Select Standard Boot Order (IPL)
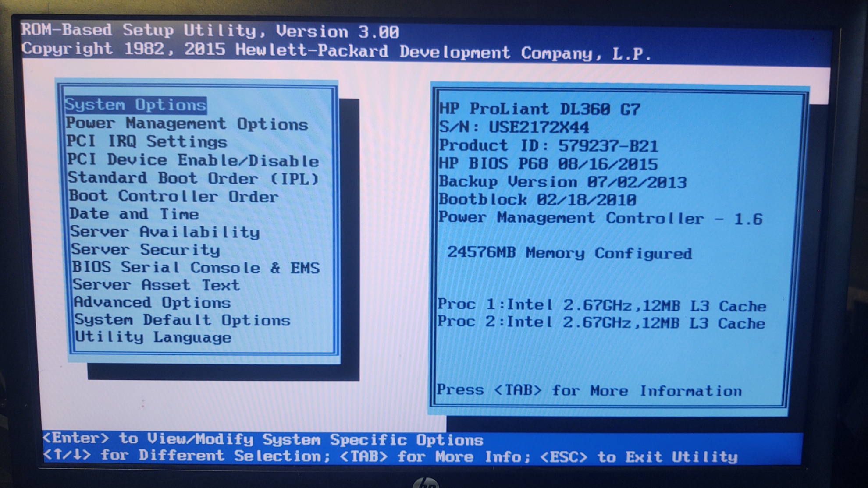868x488 pixels. (x=193, y=179)
